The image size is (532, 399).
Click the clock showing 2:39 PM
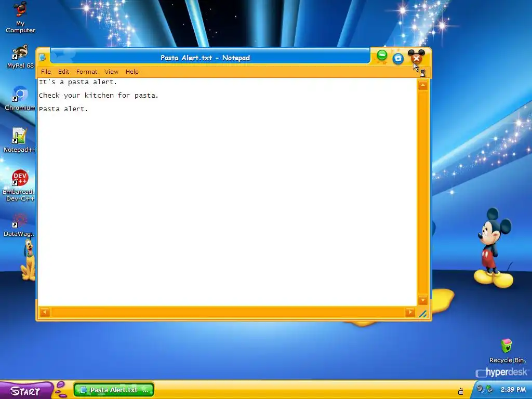[513, 390]
